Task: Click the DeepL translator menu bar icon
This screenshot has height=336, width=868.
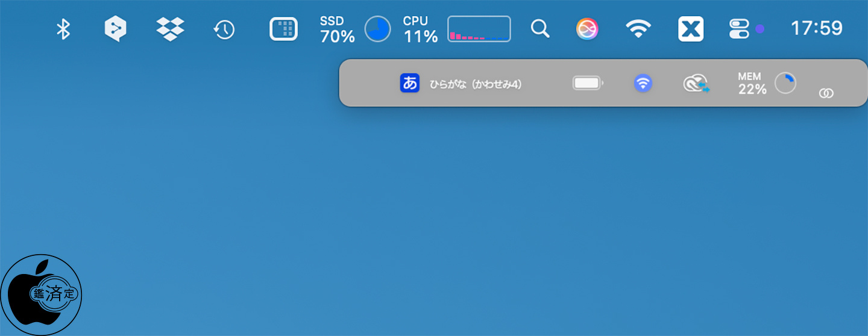Action: click(115, 29)
